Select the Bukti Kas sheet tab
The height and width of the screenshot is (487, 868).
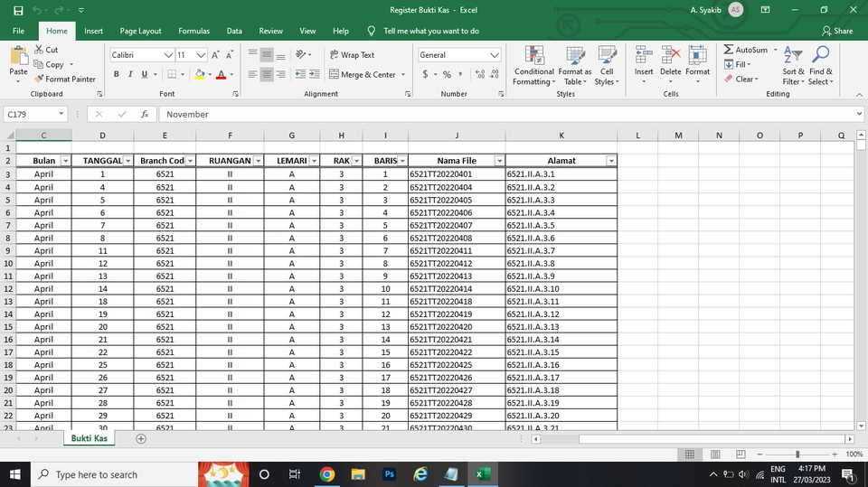[90, 438]
